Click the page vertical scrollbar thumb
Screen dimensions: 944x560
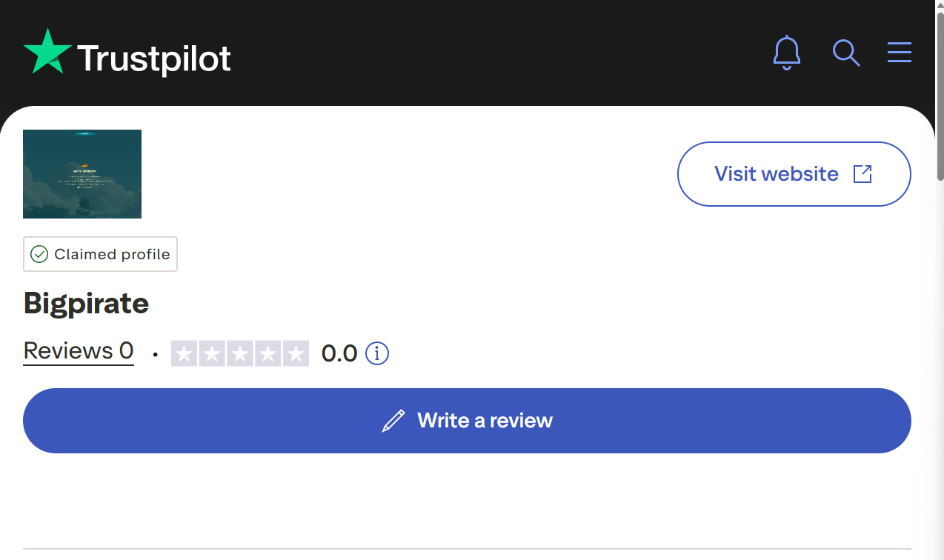[940, 96]
